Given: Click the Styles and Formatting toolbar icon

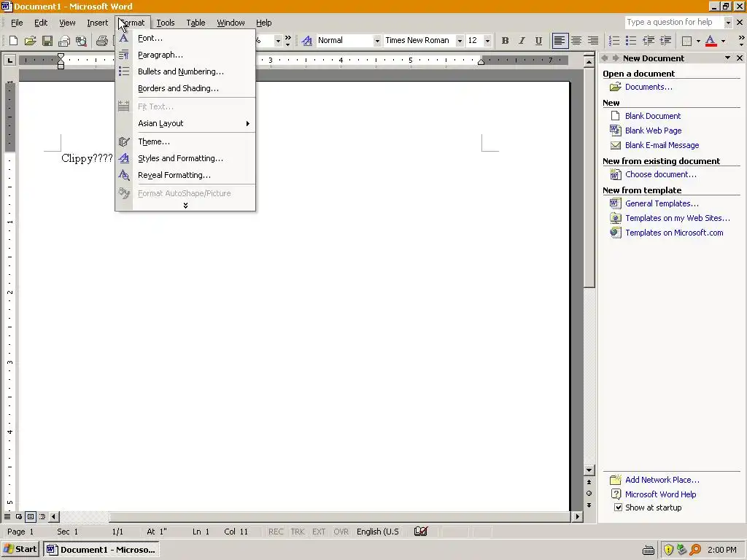Looking at the screenshot, I should click(307, 41).
